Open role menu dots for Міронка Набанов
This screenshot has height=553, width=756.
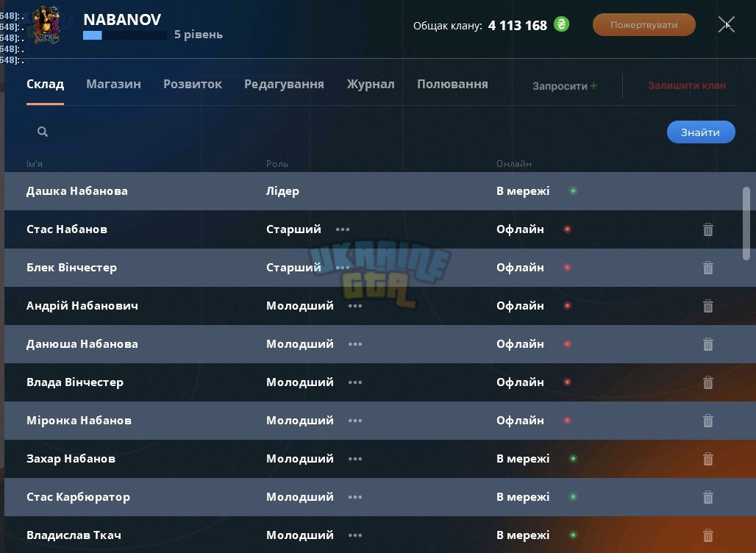pos(355,421)
